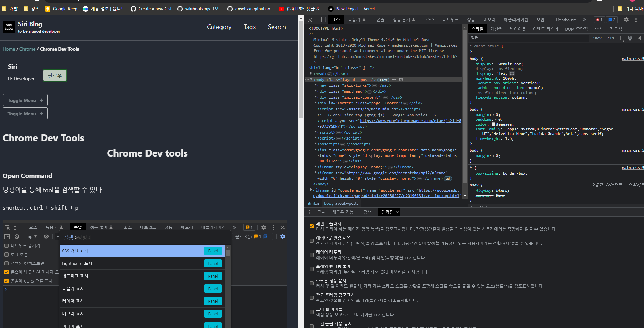Select body.layout--posts in DOM breadcrumb

341,203
